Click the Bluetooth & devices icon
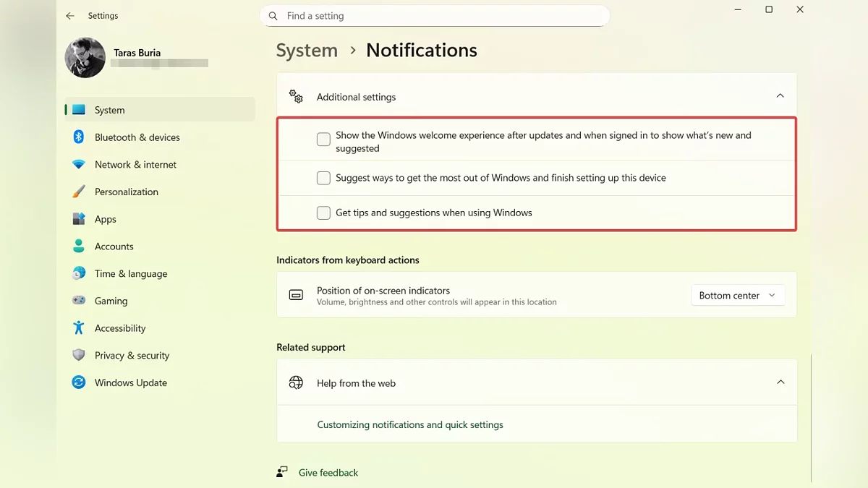This screenshot has height=488, width=868. 79,137
